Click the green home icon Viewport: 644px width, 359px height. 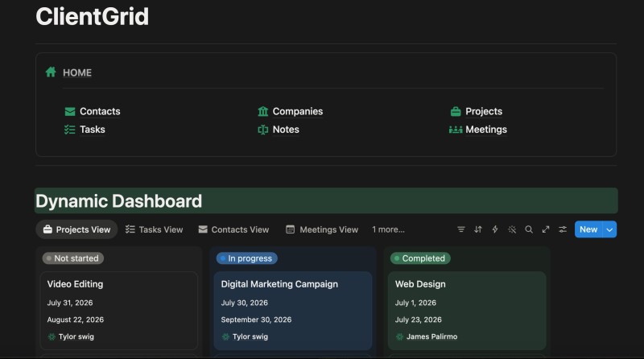(51, 72)
